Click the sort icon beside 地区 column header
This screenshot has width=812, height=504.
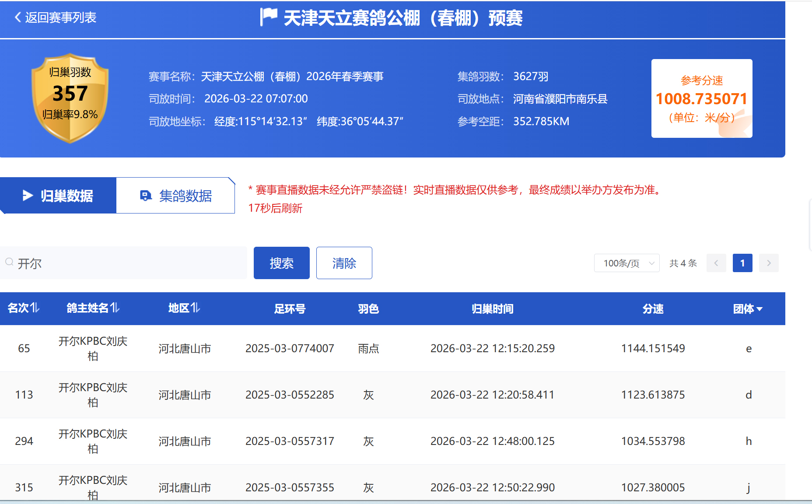point(196,308)
